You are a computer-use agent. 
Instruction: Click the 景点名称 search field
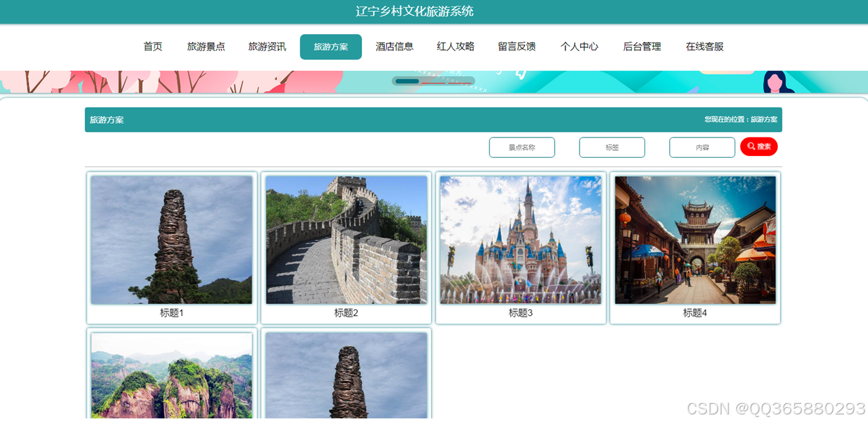(522, 147)
